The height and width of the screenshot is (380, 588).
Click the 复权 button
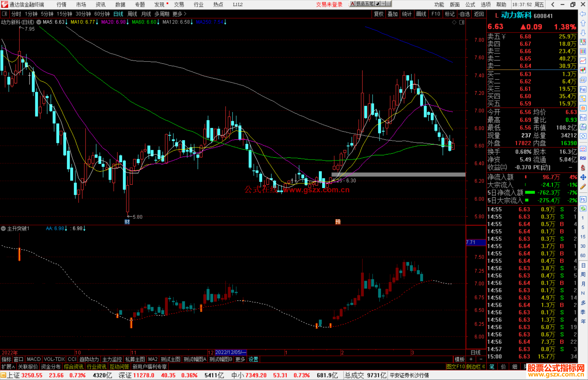click(x=378, y=14)
